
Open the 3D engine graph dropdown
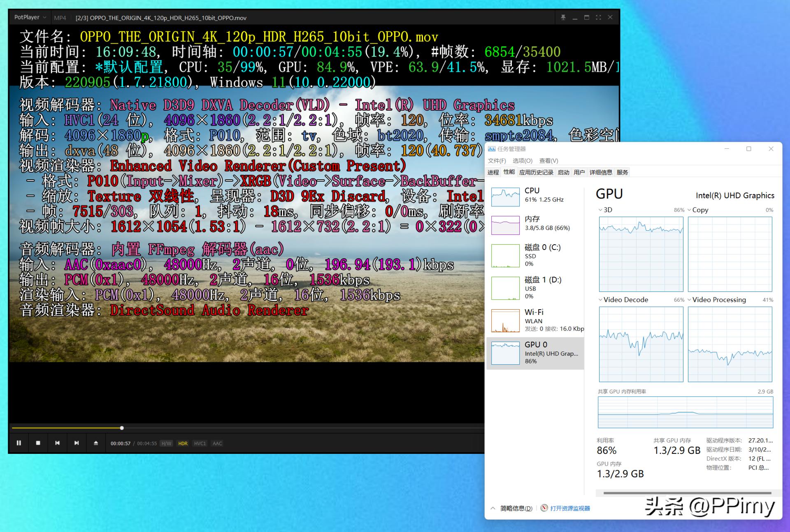coord(605,210)
